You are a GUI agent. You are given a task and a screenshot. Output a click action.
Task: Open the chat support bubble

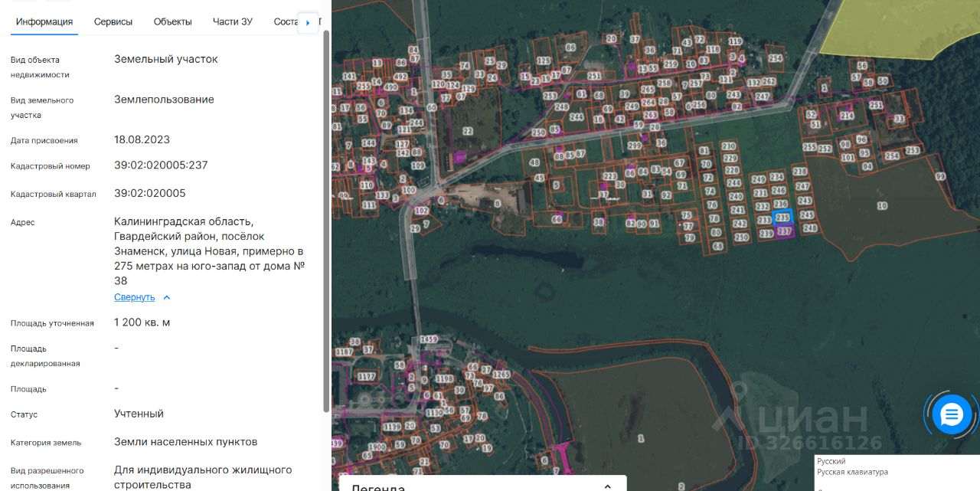952,415
